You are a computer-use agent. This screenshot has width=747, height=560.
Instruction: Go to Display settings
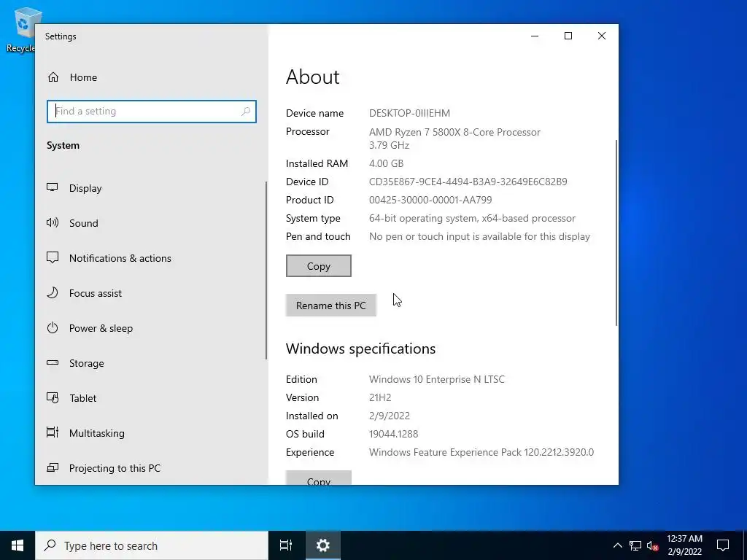click(150, 188)
